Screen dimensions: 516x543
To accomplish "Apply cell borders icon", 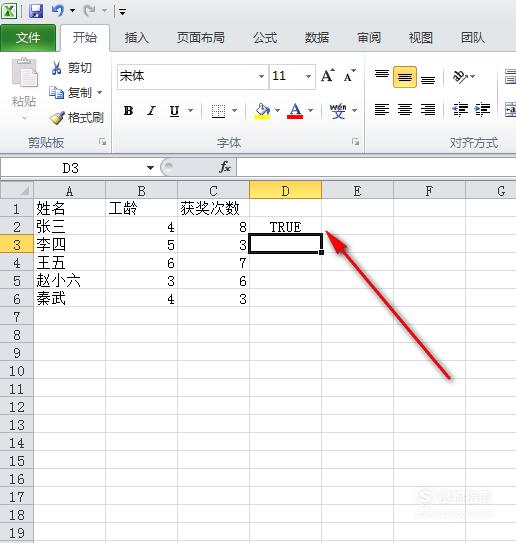I will pyautogui.click(x=218, y=111).
